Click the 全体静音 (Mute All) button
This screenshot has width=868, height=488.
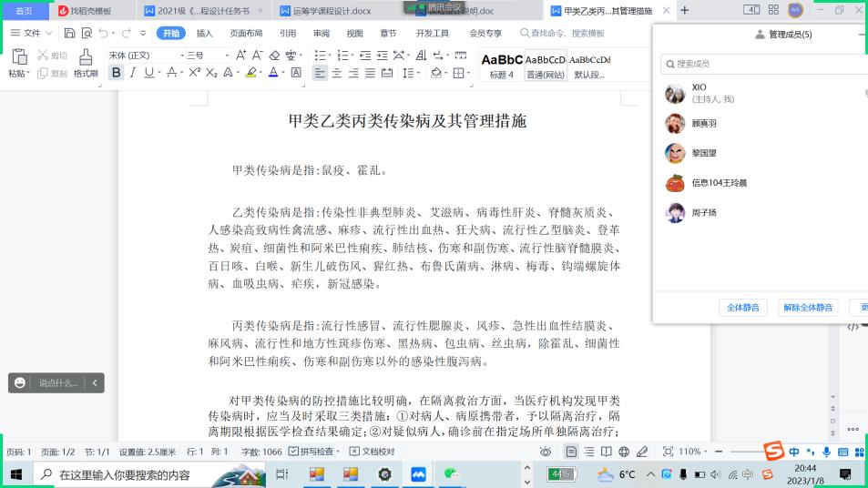pyautogui.click(x=743, y=308)
